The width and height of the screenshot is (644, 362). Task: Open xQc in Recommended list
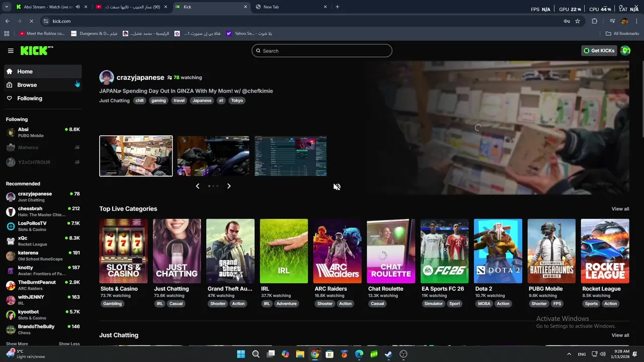43,241
